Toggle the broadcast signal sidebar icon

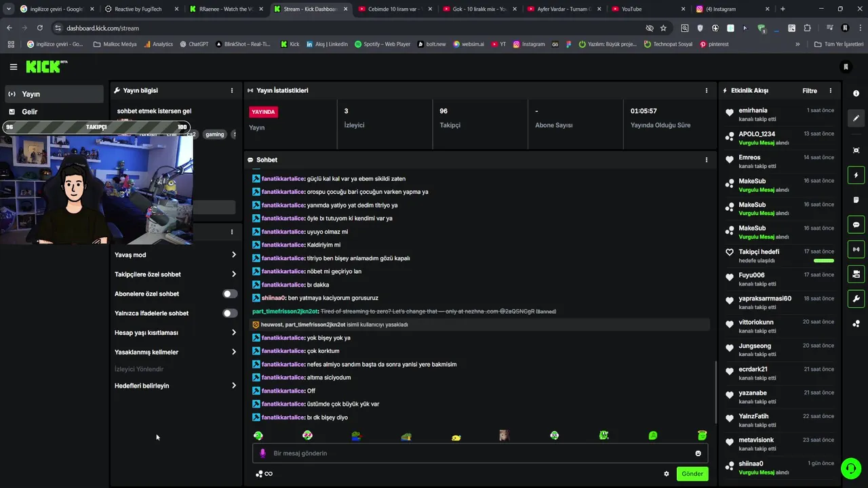(x=856, y=249)
